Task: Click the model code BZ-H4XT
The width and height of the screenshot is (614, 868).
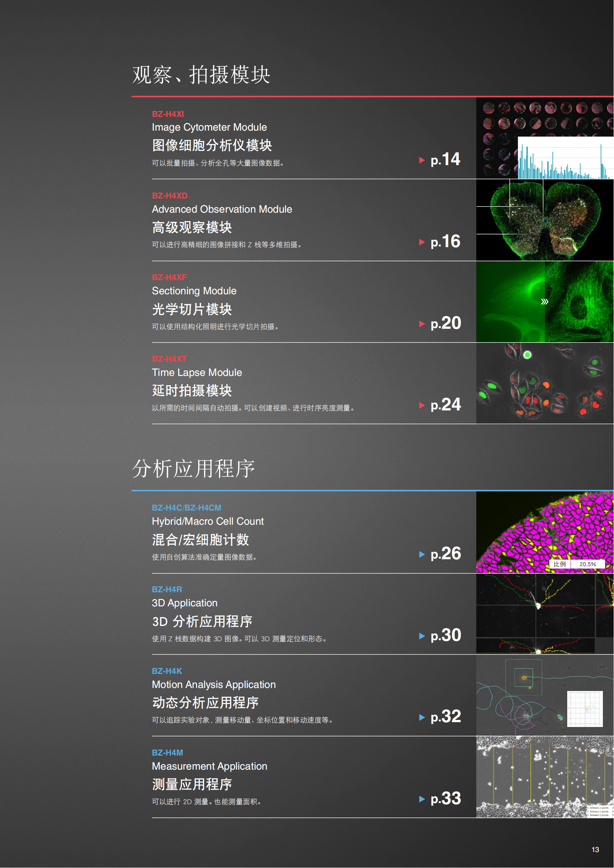Action: pos(169,359)
